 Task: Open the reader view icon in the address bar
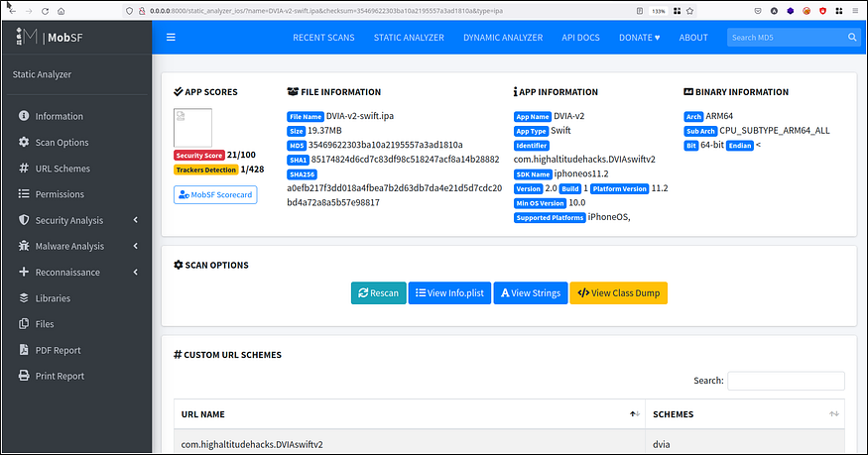640,11
